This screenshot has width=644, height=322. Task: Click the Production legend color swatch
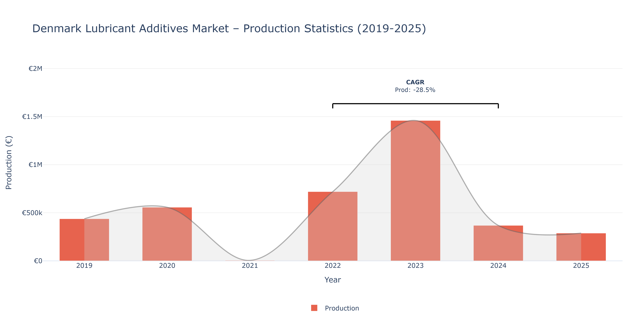[314, 308]
